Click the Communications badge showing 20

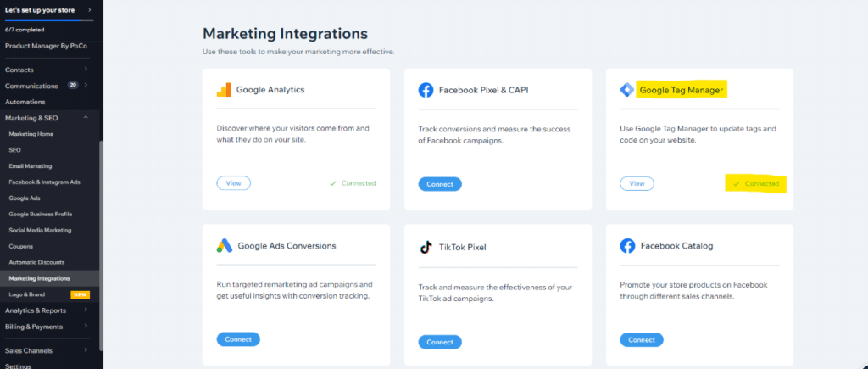tap(73, 86)
